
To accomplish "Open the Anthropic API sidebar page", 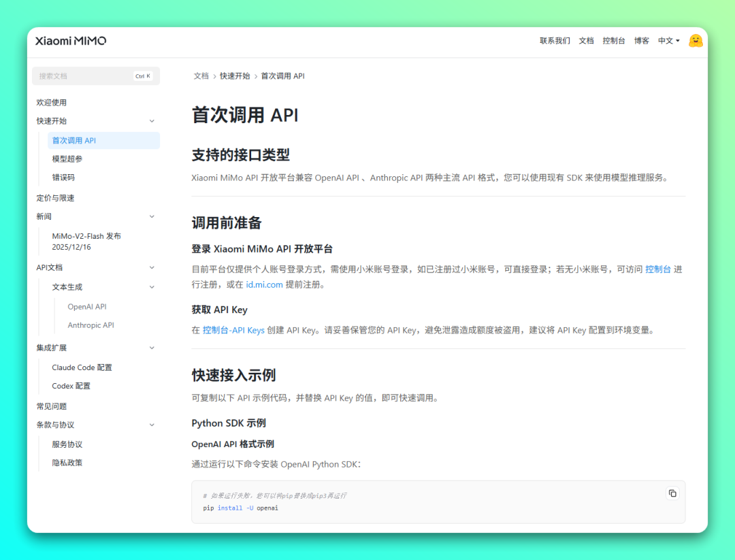I will pyautogui.click(x=91, y=325).
